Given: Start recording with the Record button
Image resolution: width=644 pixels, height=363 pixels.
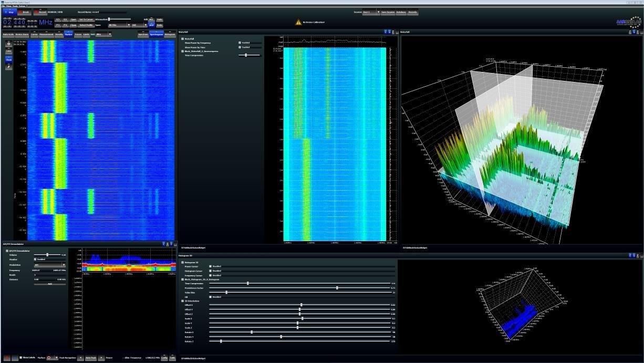Looking at the screenshot, I should tap(40, 12).
